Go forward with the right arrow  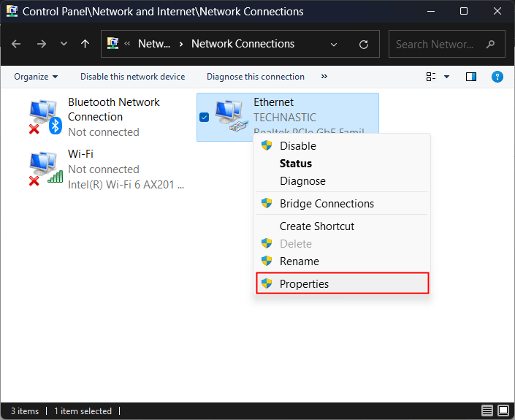42,44
